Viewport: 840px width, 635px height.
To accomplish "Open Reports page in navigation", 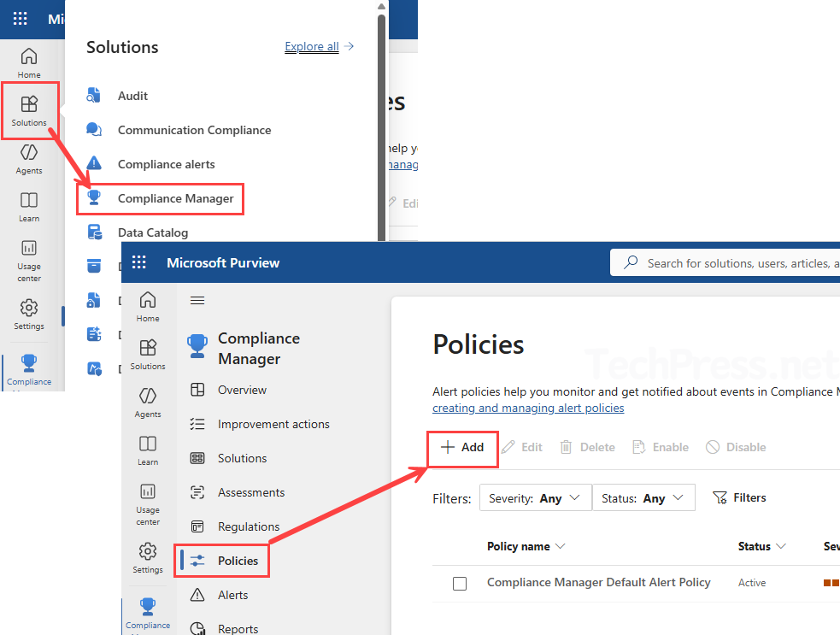I will (x=225, y=628).
